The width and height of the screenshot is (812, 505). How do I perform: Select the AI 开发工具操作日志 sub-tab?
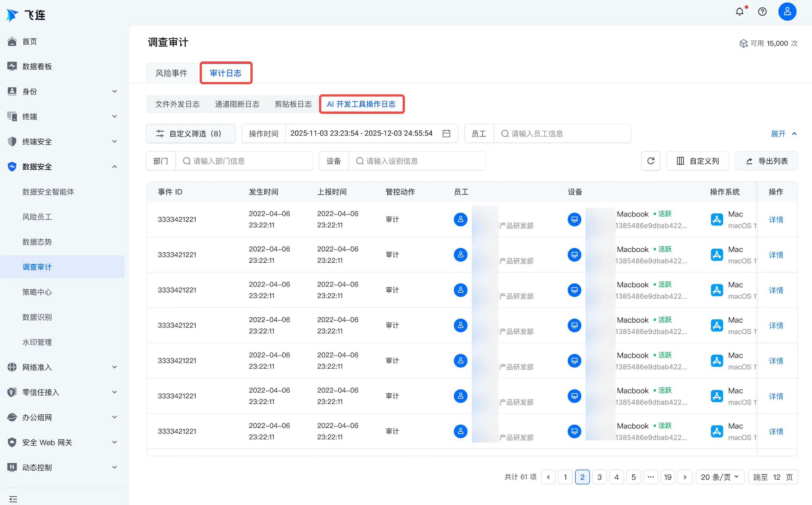click(x=361, y=104)
